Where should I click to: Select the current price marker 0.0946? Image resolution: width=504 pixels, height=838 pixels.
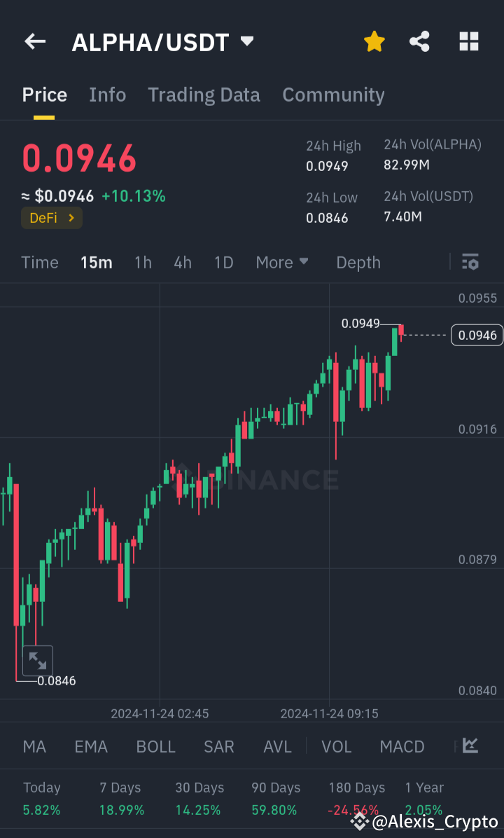(477, 335)
